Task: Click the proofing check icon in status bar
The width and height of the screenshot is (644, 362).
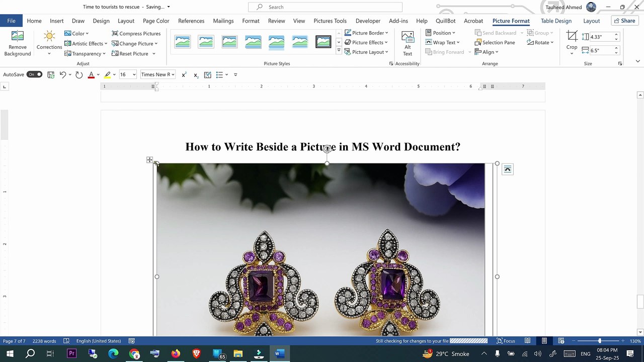Action: click(66, 341)
